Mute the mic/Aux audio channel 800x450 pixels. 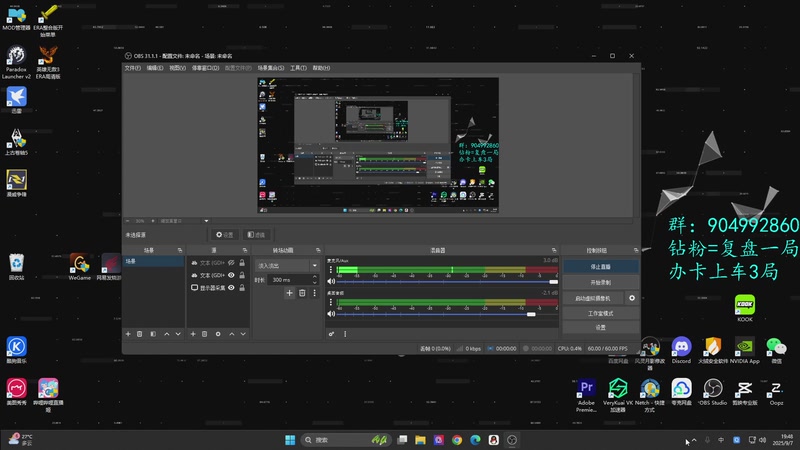tap(331, 281)
